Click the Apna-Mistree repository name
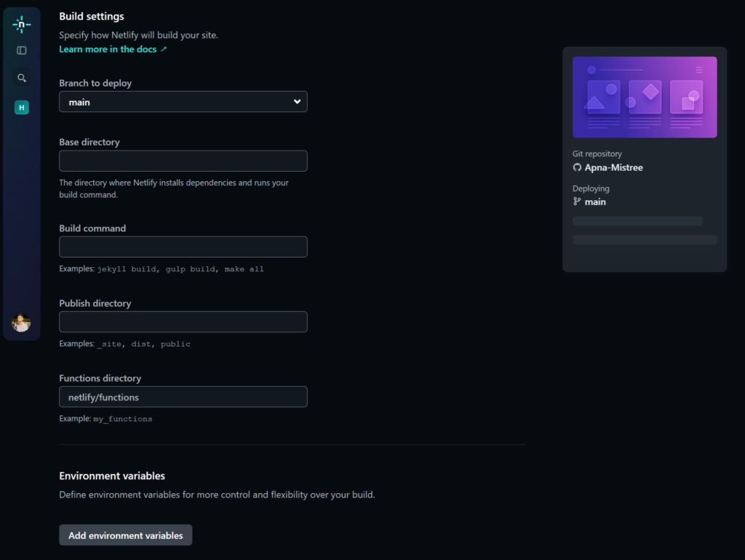This screenshot has width=745, height=560. 613,167
